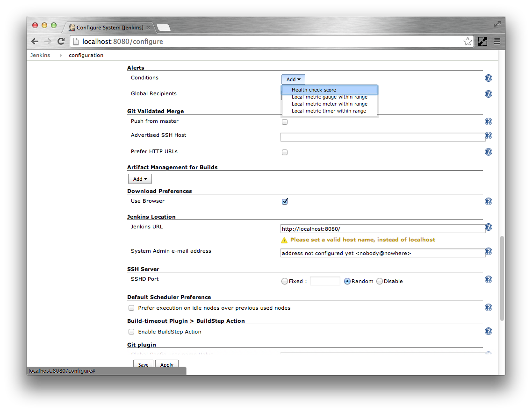The image size is (532, 412).
Task: Enter full screen with window expand arrows
Action: 497,24
